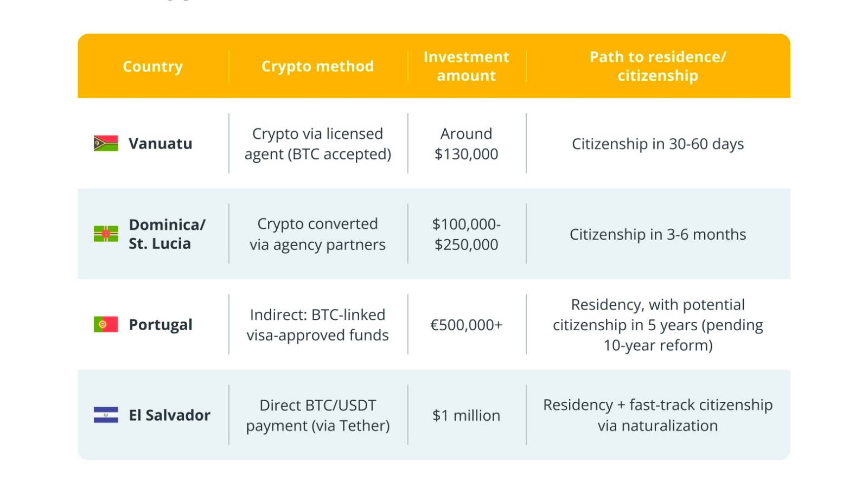Select the Crypto method column header
The height and width of the screenshot is (488, 868).
(317, 66)
